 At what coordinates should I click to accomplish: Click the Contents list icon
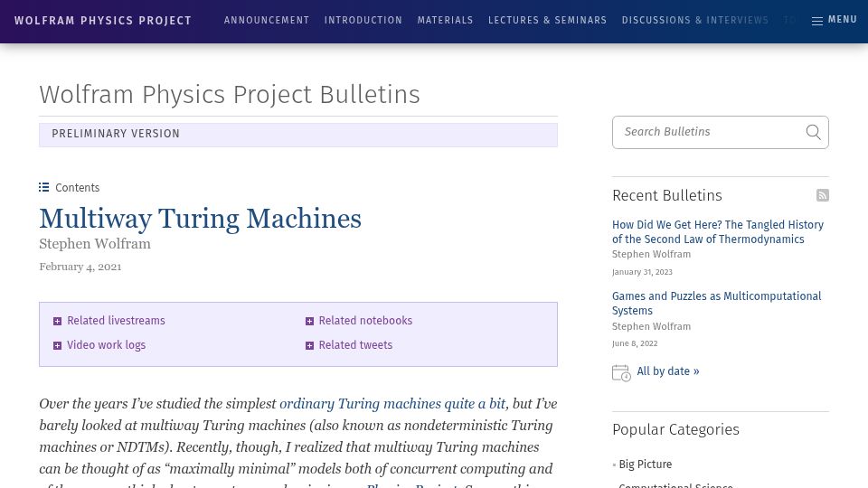(x=43, y=188)
